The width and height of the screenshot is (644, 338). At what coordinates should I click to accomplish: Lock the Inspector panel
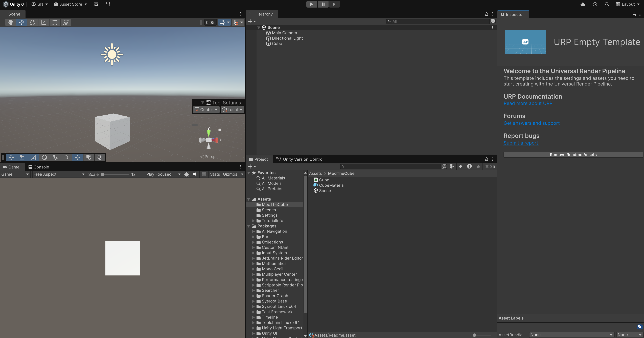[634, 14]
